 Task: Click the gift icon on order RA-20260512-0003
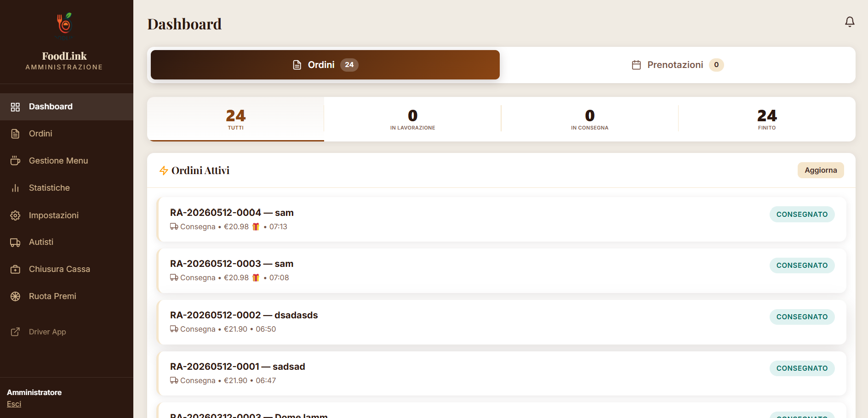(x=256, y=277)
